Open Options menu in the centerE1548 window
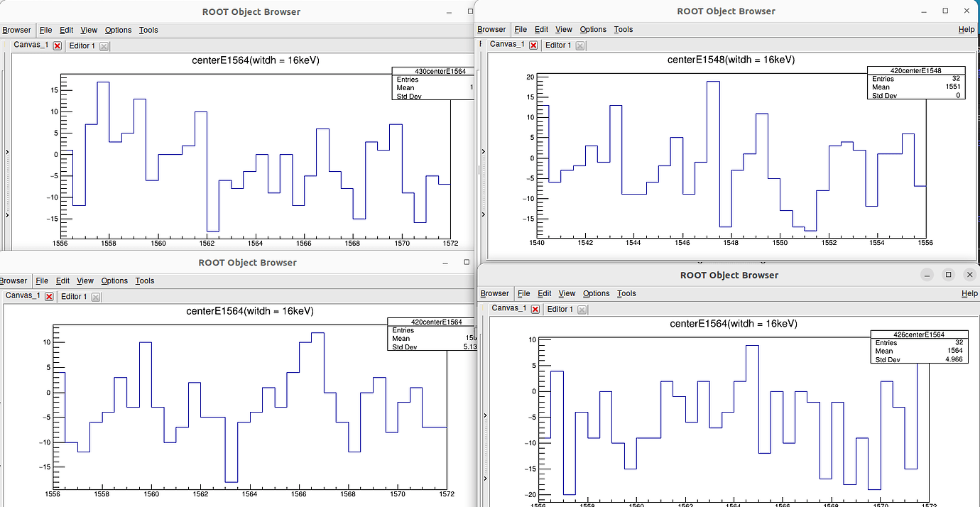The height and width of the screenshot is (507, 980). [593, 30]
